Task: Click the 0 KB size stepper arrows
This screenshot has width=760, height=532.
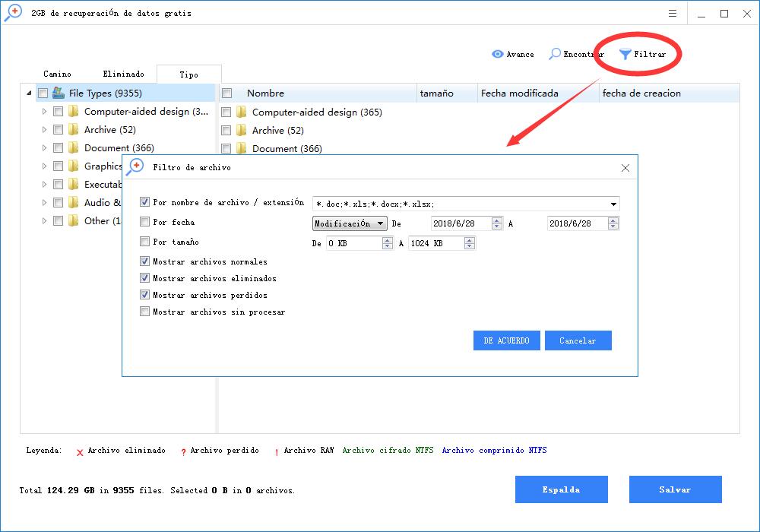Action: 388,243
